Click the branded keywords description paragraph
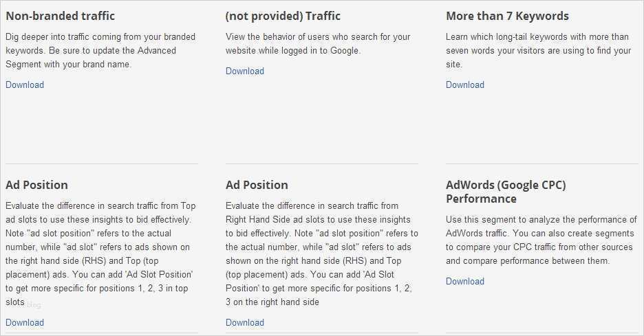 100,51
